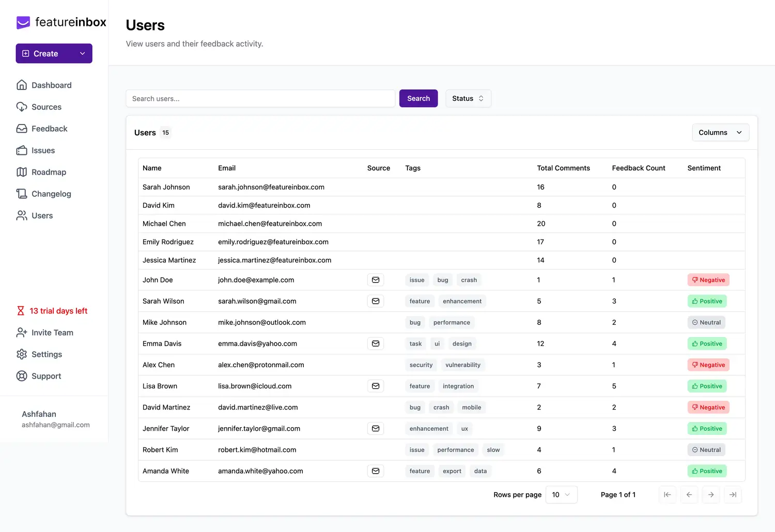Open the Dashboard home icon

[x=22, y=85]
